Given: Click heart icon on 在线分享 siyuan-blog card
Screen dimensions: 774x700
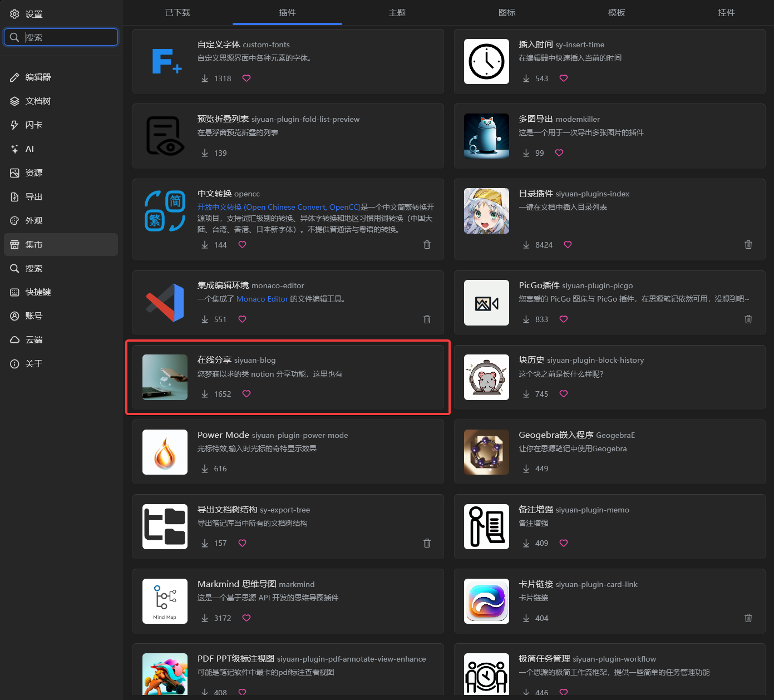Looking at the screenshot, I should pos(247,394).
